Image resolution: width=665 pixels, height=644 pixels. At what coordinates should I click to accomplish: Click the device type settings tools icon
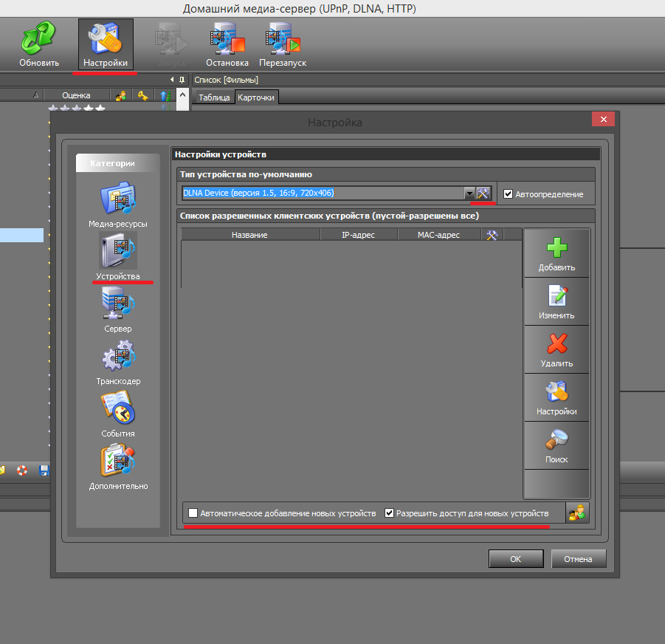click(484, 193)
